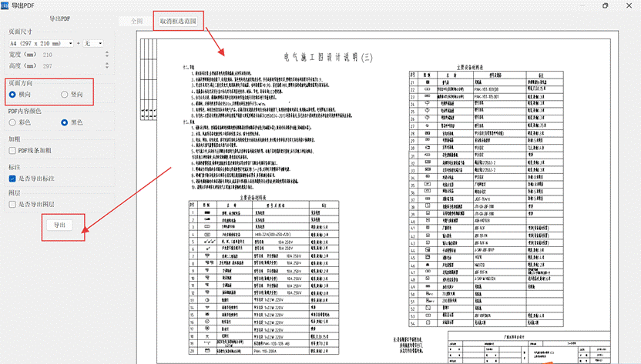Select the 竖向 portrait orientation radio
Viewport: 641px width, 364px height.
pos(65,95)
